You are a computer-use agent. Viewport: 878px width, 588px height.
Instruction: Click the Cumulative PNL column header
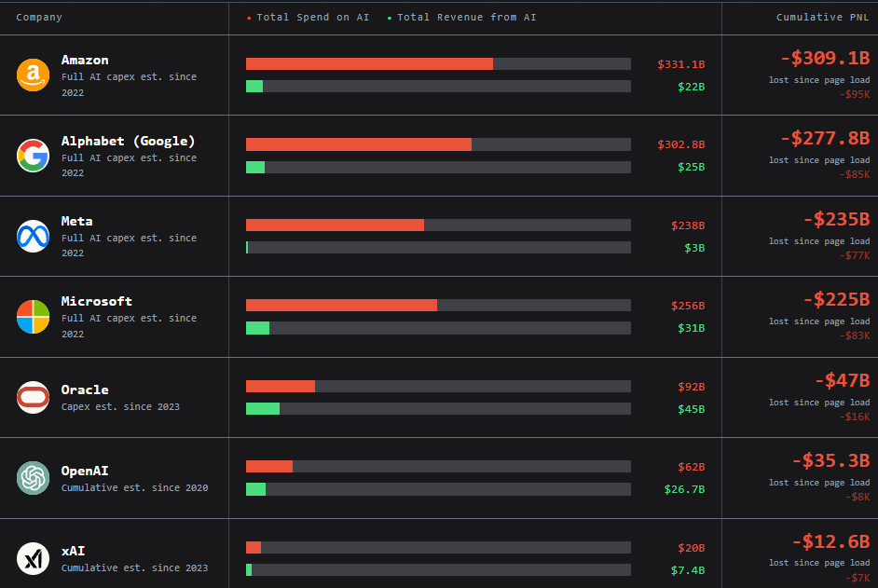pos(823,18)
